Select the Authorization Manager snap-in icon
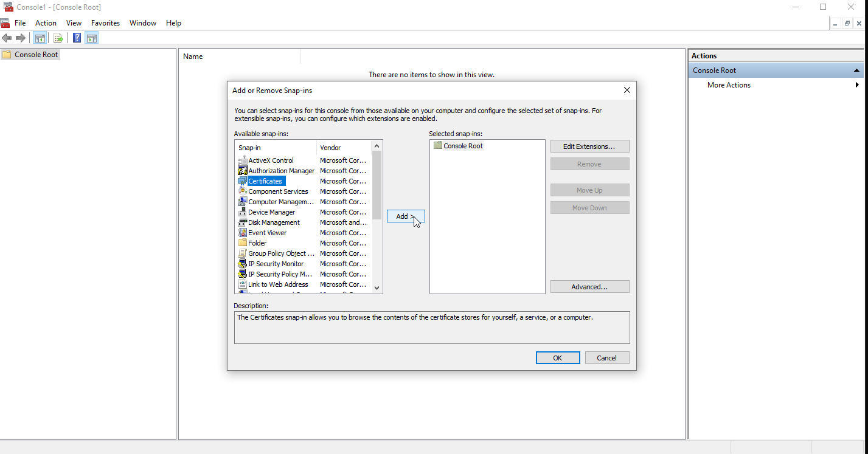868x454 pixels. [243, 171]
